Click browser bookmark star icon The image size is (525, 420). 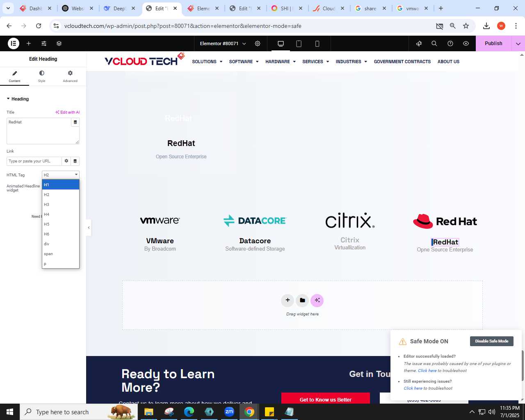click(x=466, y=26)
